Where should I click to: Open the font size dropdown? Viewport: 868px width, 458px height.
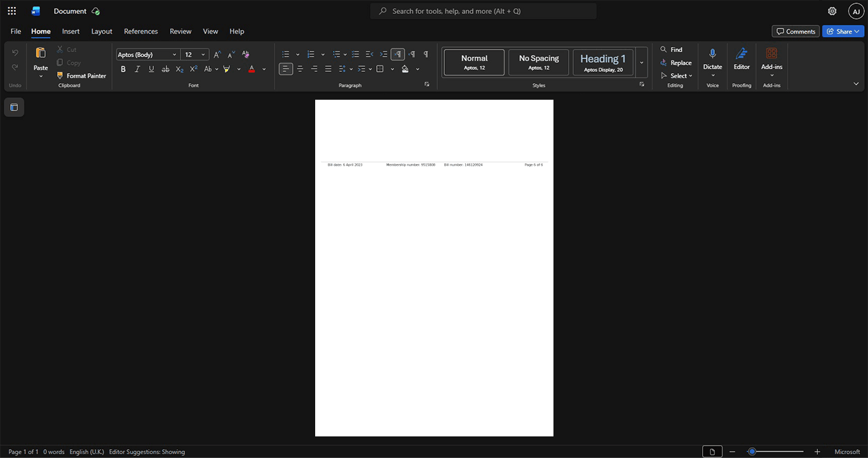point(203,55)
